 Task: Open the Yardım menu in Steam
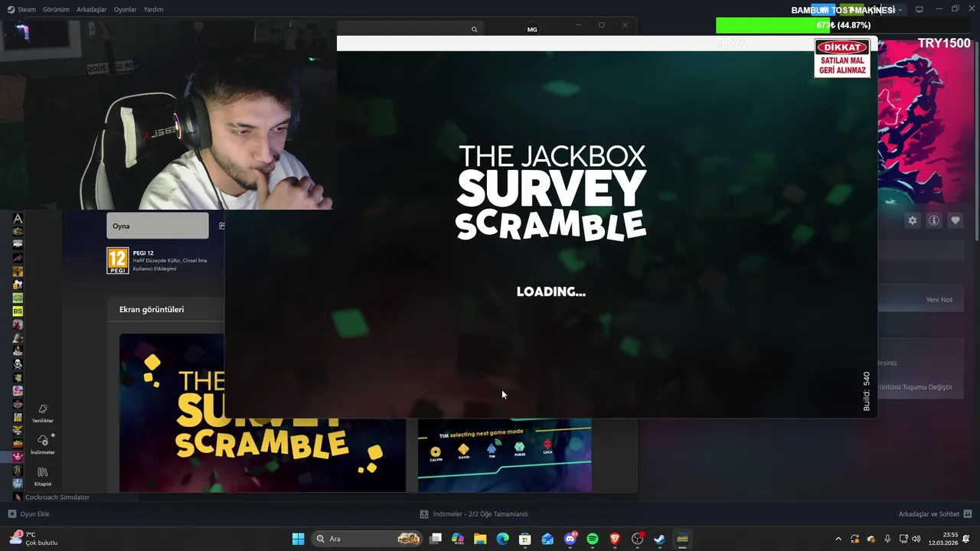(153, 9)
